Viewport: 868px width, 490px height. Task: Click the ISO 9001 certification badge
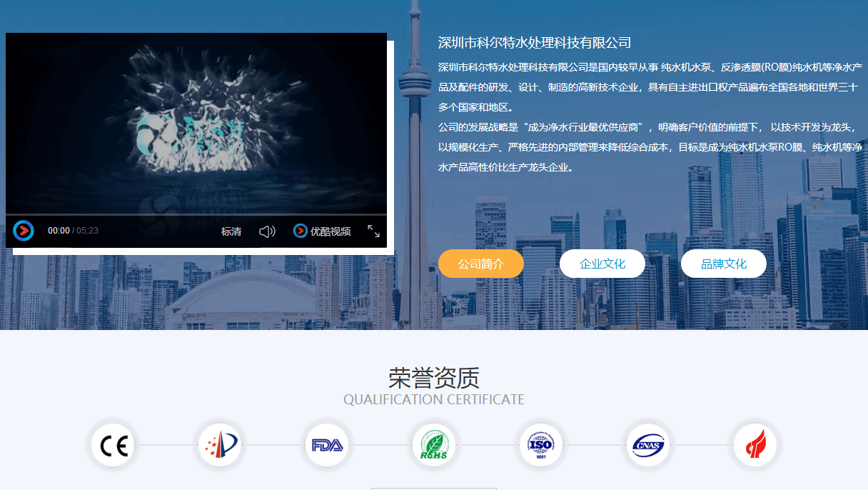[540, 444]
